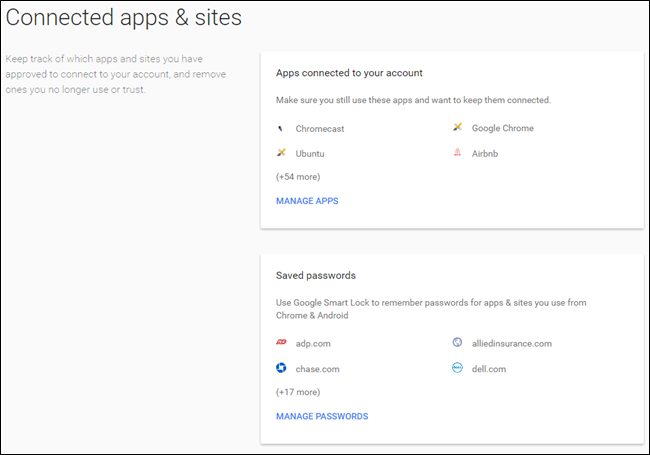
Task: Open the MANAGE PASSWORDS link
Action: (322, 416)
